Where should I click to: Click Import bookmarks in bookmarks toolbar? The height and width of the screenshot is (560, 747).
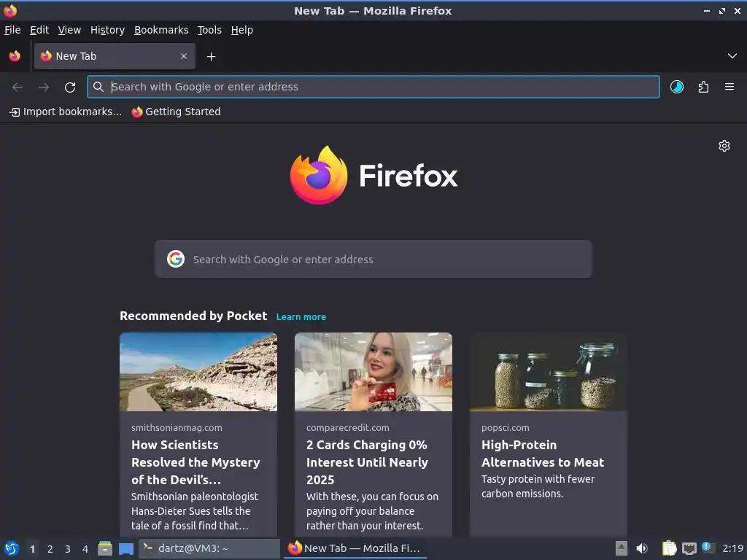pos(66,112)
